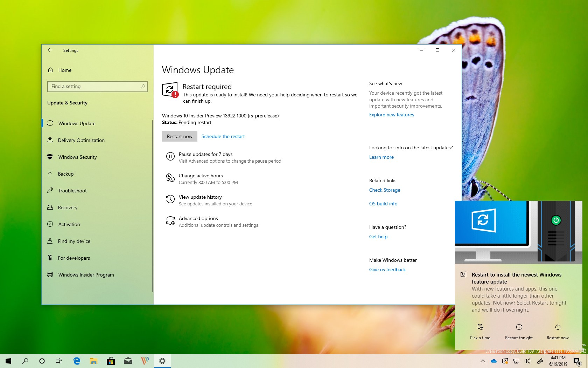Pick a time in the restart notification
The height and width of the screenshot is (368, 588).
pos(480,332)
